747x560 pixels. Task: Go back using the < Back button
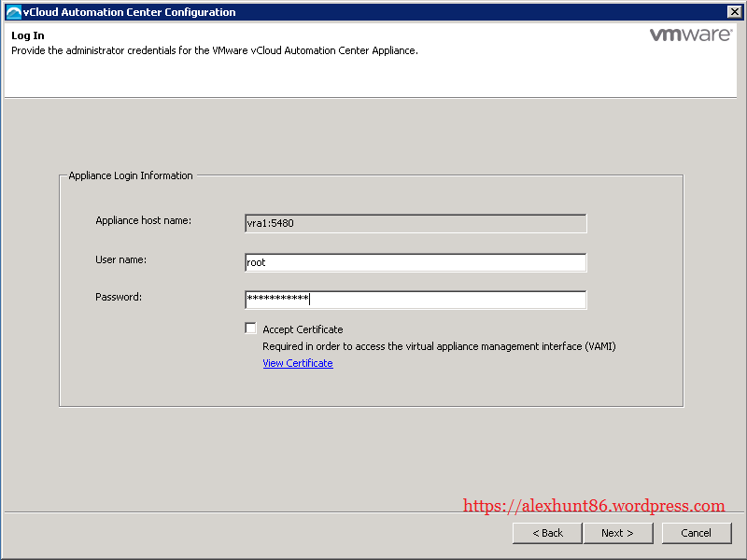547,533
